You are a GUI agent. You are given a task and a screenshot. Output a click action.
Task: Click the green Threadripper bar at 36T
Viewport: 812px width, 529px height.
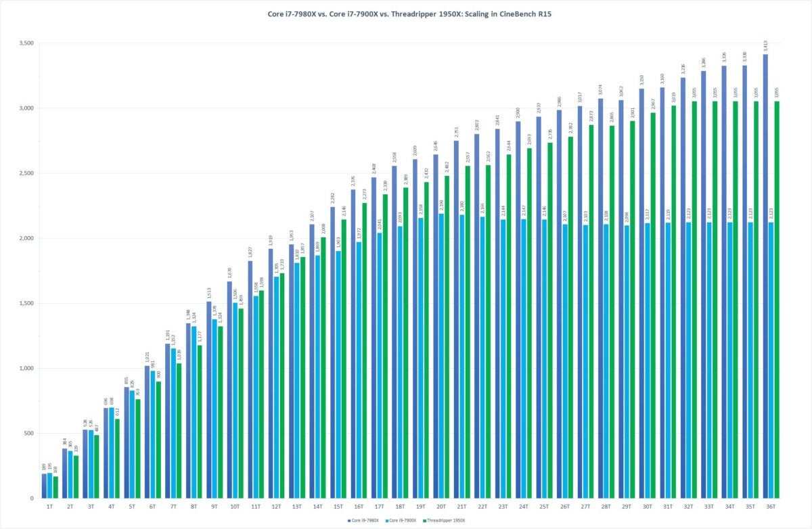pos(777,300)
